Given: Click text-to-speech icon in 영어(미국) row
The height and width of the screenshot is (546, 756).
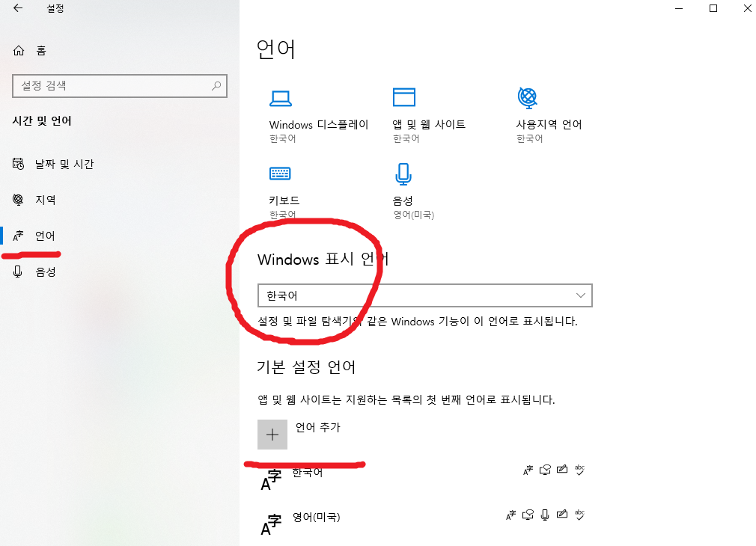Looking at the screenshot, I should 528,515.
